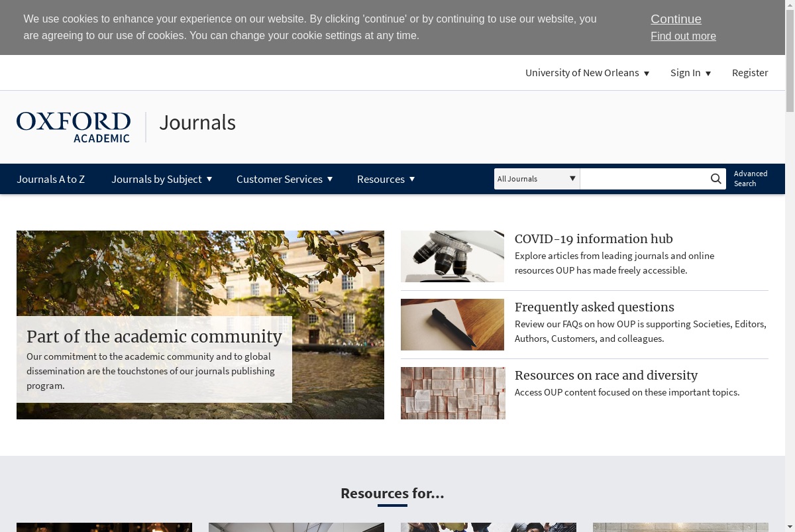Open the Register link
The image size is (795, 532).
coord(750,73)
